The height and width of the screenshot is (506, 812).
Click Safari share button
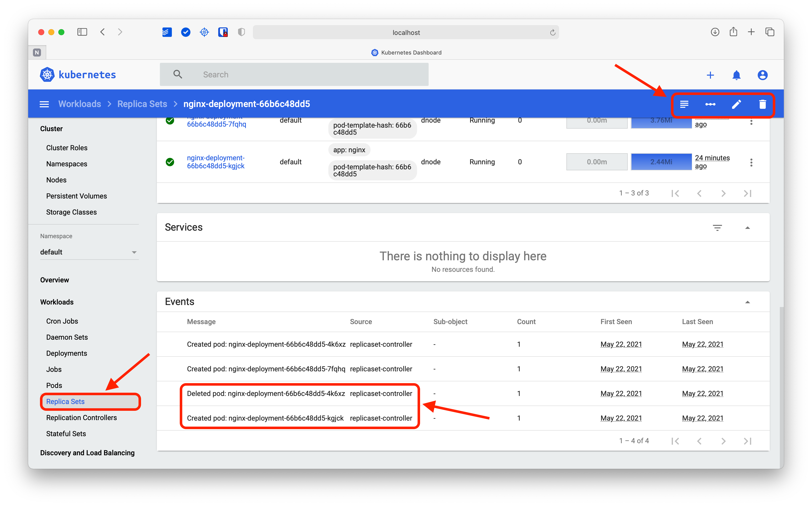coord(733,32)
